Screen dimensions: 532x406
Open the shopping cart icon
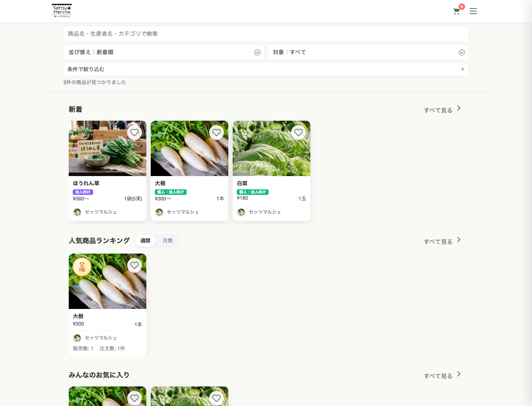tap(457, 11)
